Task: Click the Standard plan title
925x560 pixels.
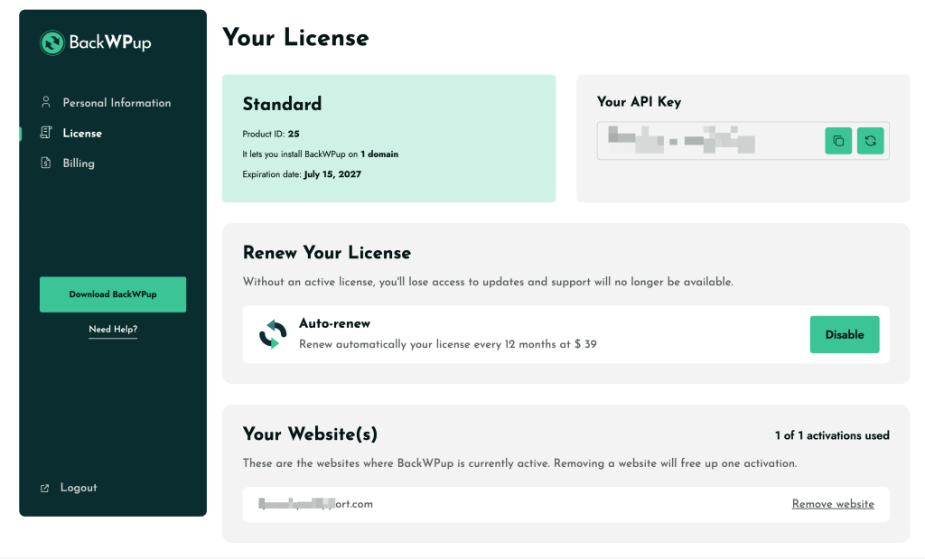Action: pos(282,104)
